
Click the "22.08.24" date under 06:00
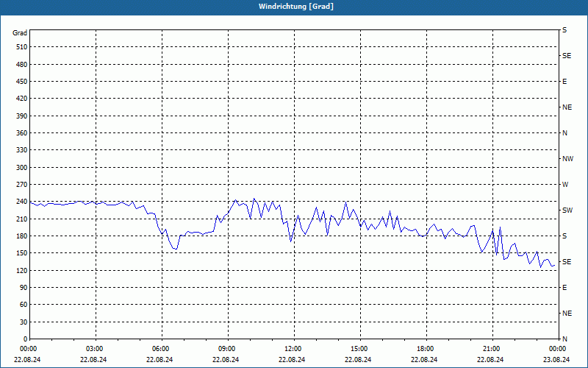[x=159, y=360]
